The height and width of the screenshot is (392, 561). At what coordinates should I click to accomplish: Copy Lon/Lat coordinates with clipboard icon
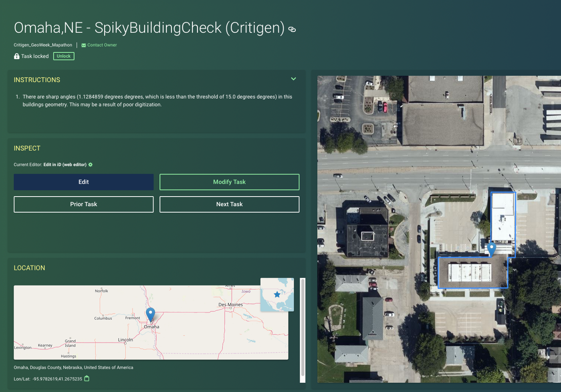pos(87,378)
